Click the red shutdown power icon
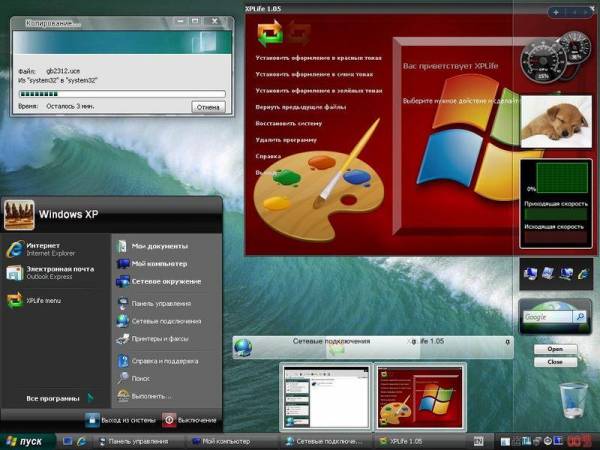The image size is (600, 450). [x=169, y=421]
